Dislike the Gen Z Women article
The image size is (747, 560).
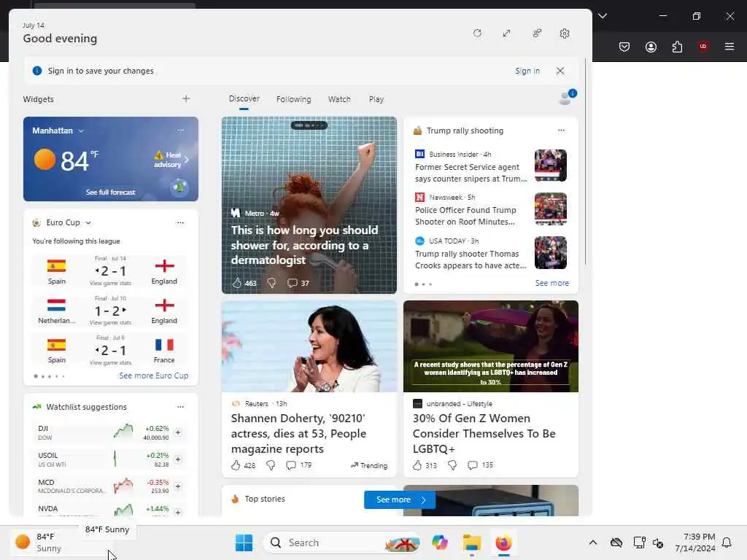452,465
